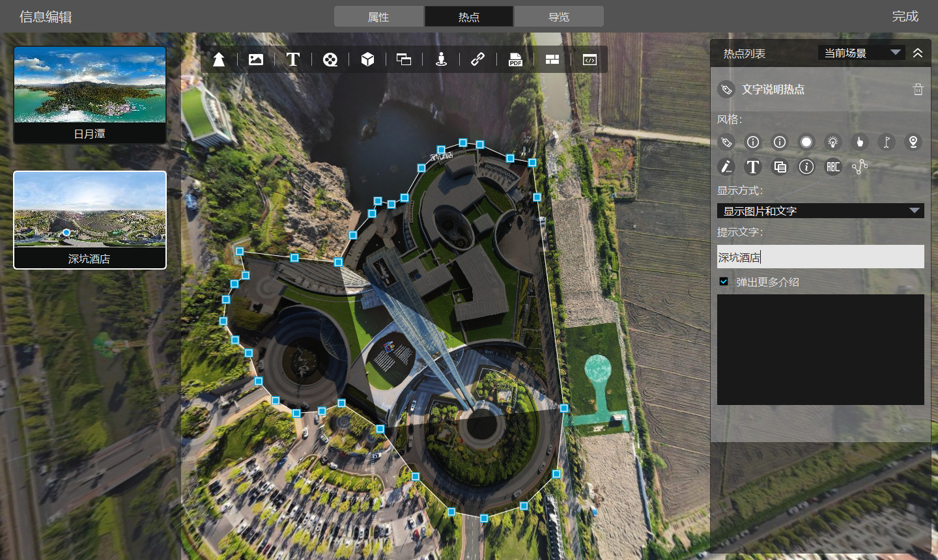
Task: Open the 当前场景 dropdown
Action: tap(861, 53)
